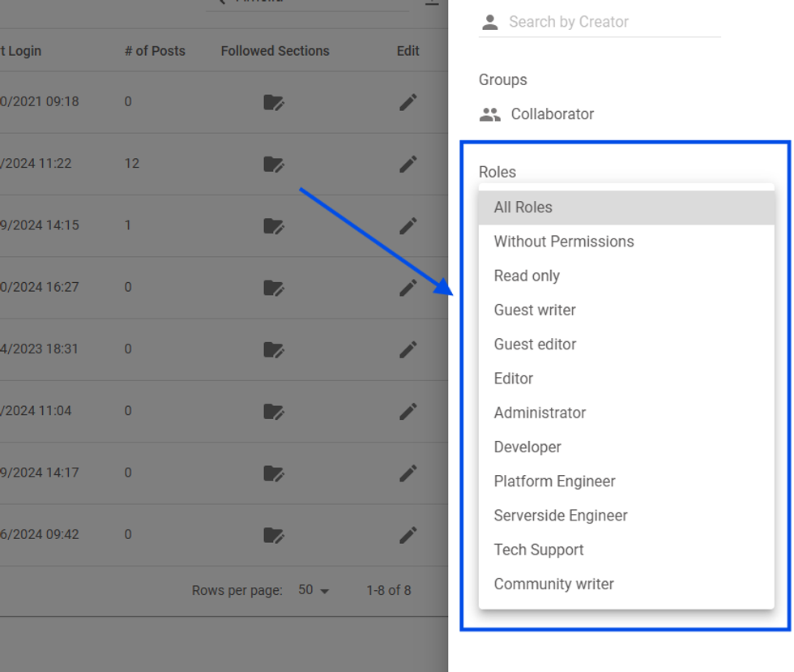Open followed sections for the 09:42 login row
The height and width of the screenshot is (672, 794).
(274, 535)
